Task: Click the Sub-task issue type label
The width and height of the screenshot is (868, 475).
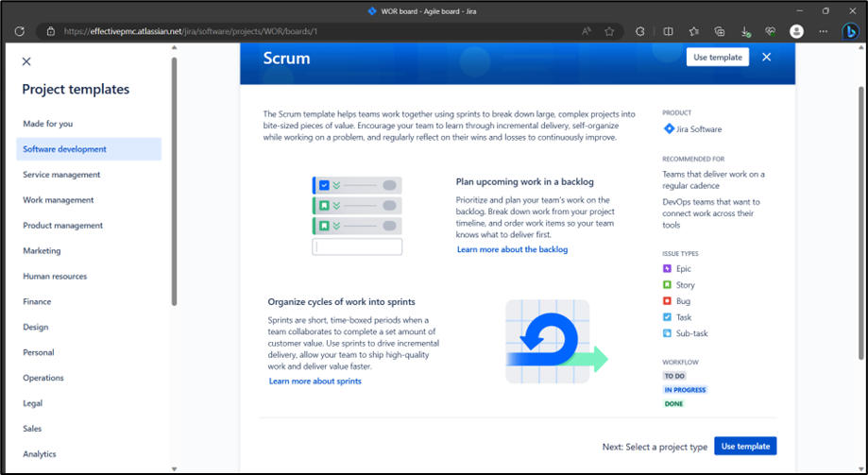Action: [x=692, y=333]
